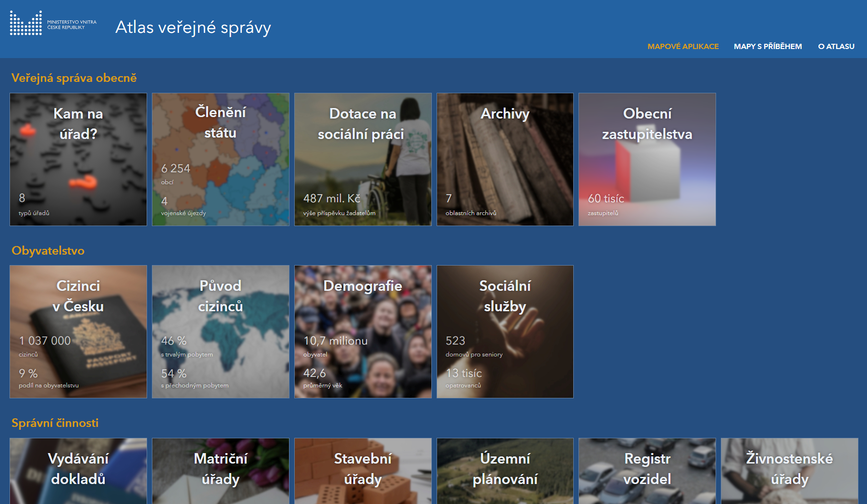Image resolution: width=867 pixels, height=504 pixels.
Task: Open the Obecní zastupitelstva tile
Action: coord(647,159)
